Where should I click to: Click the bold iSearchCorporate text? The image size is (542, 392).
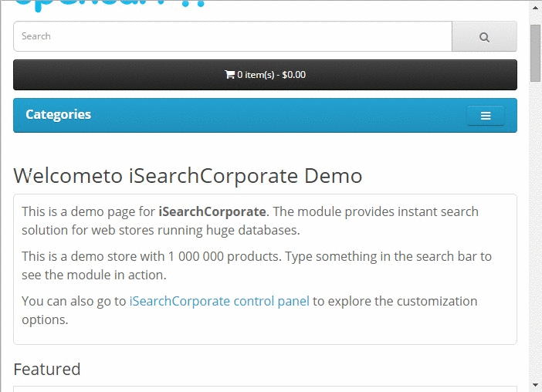pyautogui.click(x=212, y=211)
